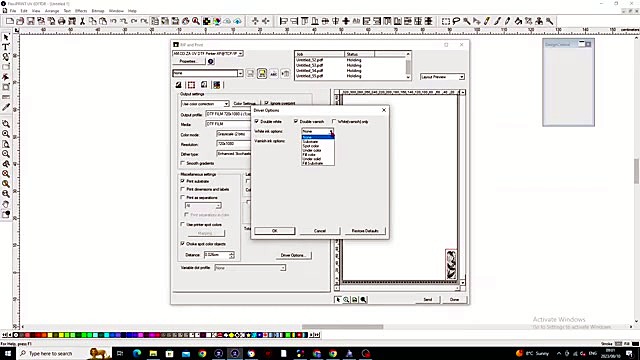Viewport: 640px width, 360px height.
Task: Click the Properties button
Action: (x=188, y=61)
